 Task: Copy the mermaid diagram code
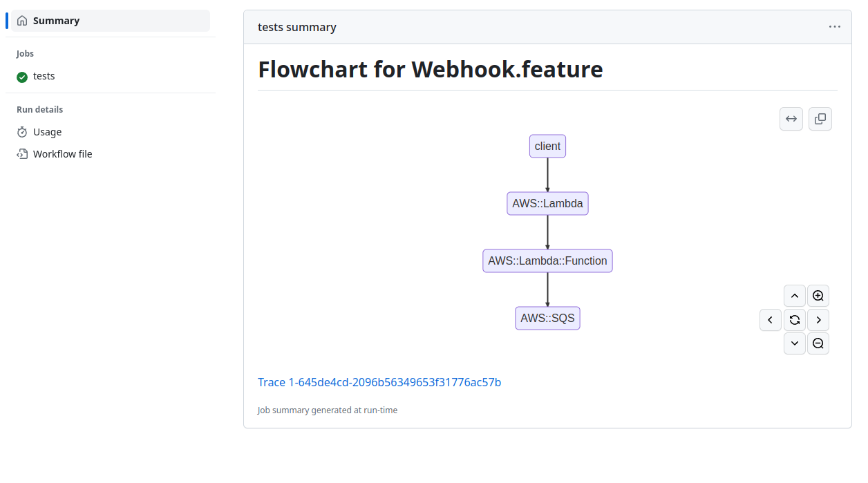pyautogui.click(x=820, y=119)
